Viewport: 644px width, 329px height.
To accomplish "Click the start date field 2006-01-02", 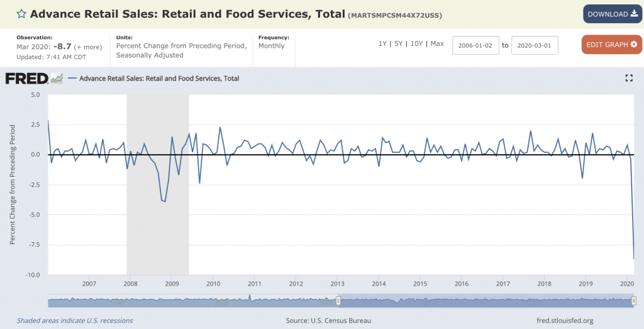I will [x=475, y=45].
